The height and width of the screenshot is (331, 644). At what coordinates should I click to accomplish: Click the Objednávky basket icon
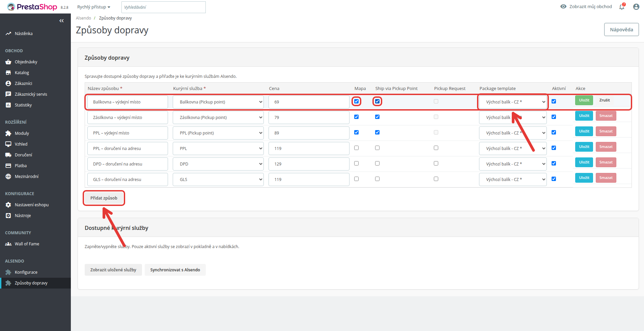click(x=8, y=62)
